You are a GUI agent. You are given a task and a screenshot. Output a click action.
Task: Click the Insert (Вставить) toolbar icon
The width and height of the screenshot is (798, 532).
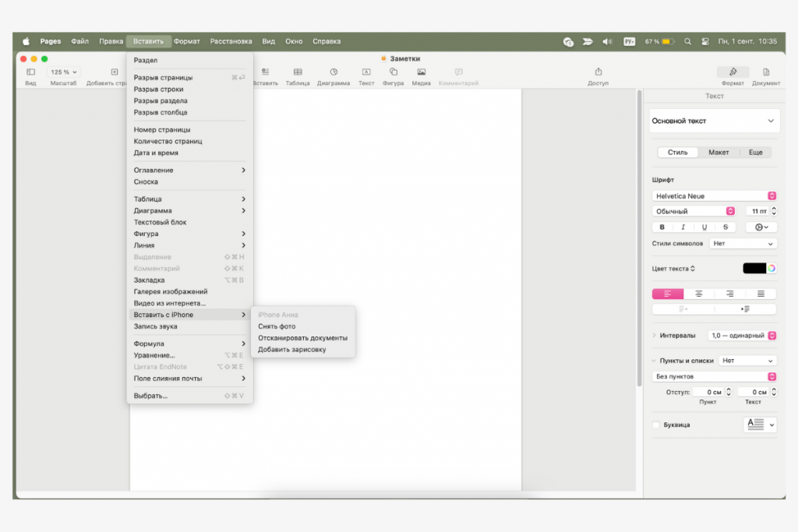click(265, 72)
